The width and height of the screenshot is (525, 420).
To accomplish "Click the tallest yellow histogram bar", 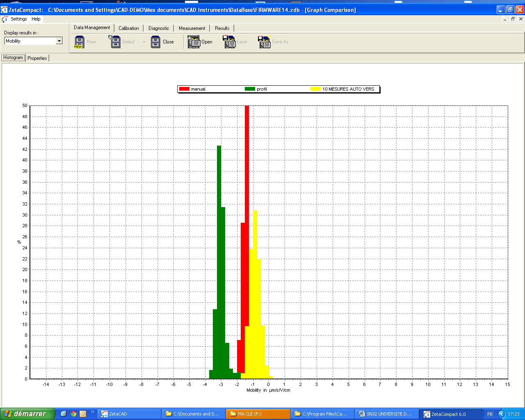I will pyautogui.click(x=255, y=294).
